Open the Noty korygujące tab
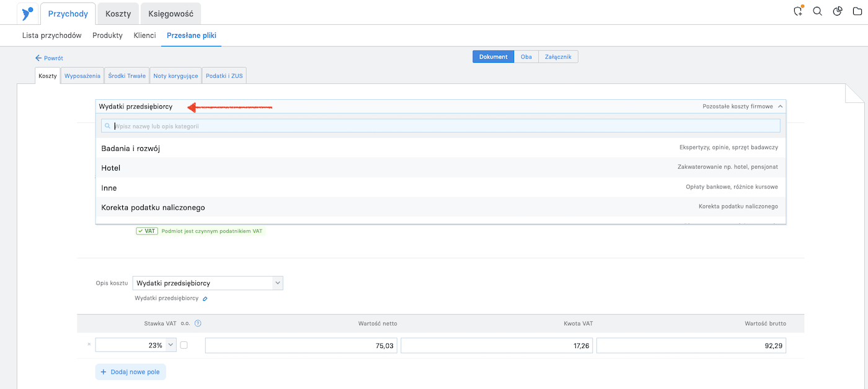This screenshot has height=389, width=868. click(x=175, y=76)
